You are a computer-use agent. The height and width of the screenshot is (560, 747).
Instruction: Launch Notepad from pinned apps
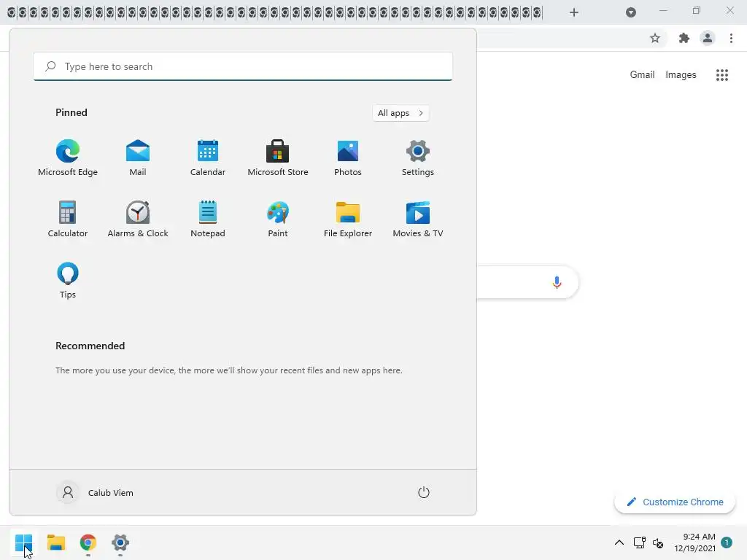(208, 219)
